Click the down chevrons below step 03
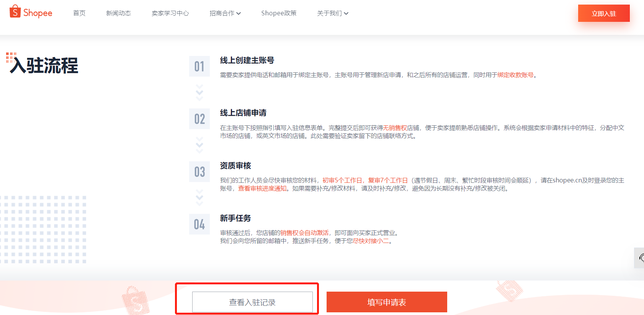 [x=199, y=197]
